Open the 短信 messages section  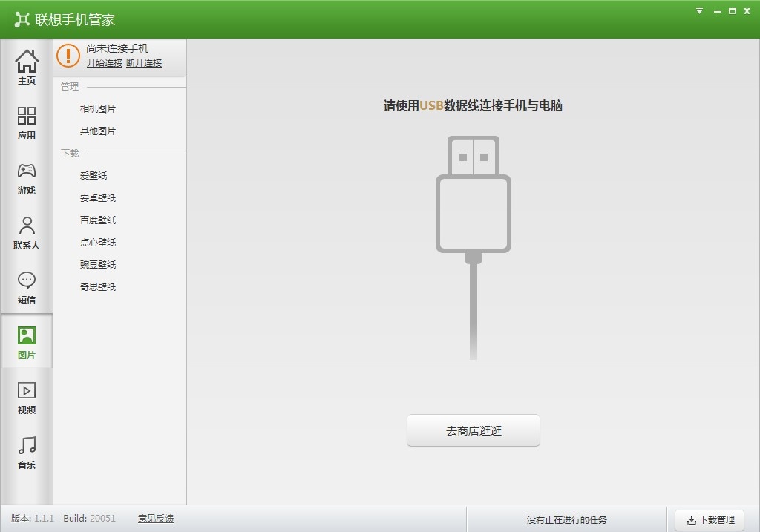[x=27, y=287]
